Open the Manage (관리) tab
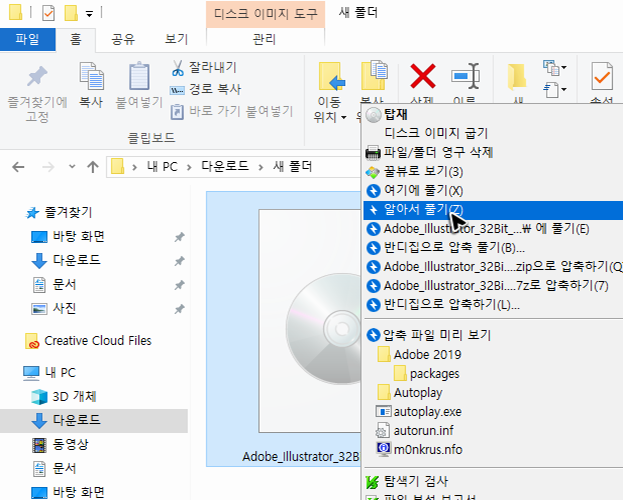This screenshot has height=500, width=623. [265, 39]
